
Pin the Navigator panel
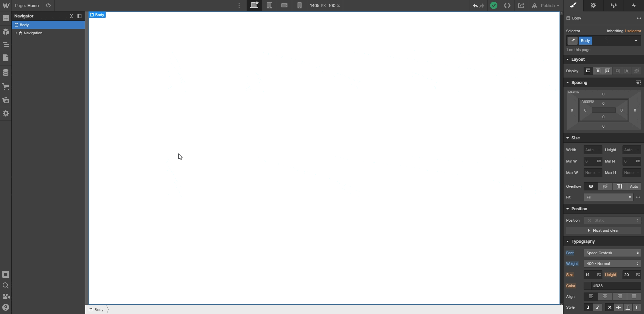pos(79,16)
